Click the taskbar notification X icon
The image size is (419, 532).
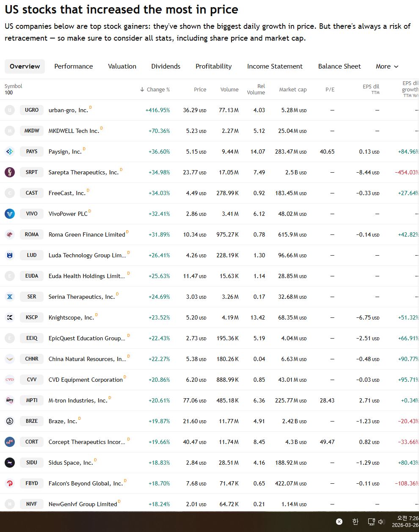point(339,521)
